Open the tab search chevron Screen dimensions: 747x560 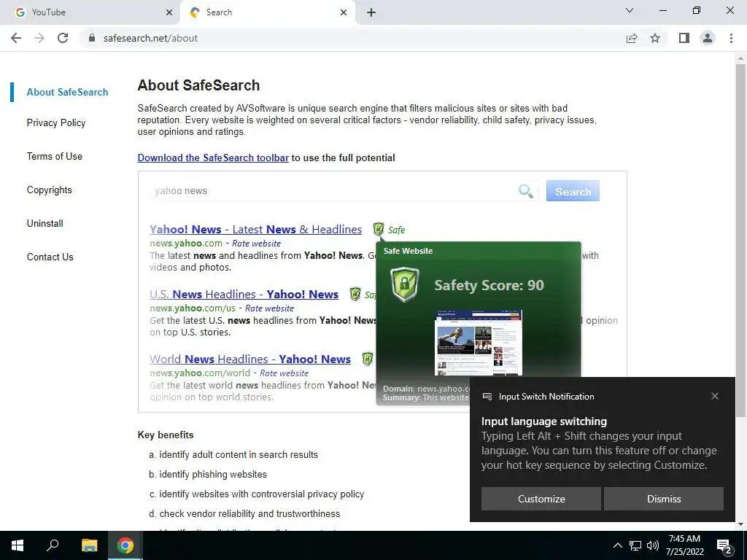click(x=630, y=10)
